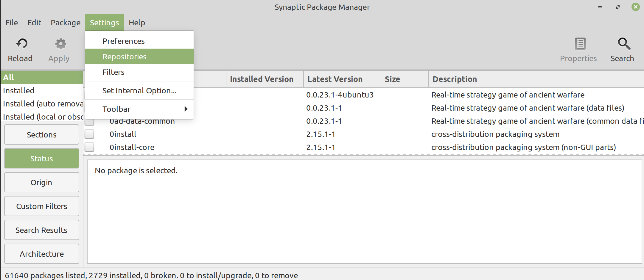The image size is (644, 280).
Task: Choose Filters from Settings menu
Action: 139,72
